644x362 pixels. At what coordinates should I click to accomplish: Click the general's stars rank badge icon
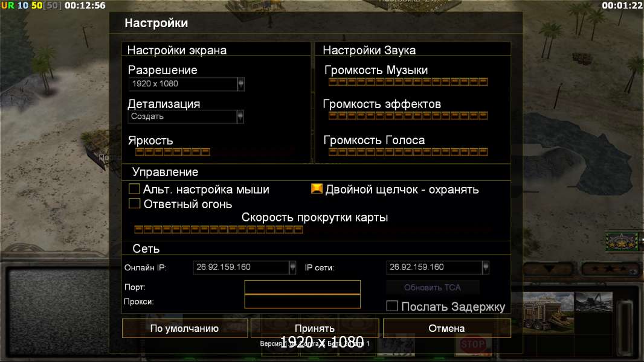623,242
